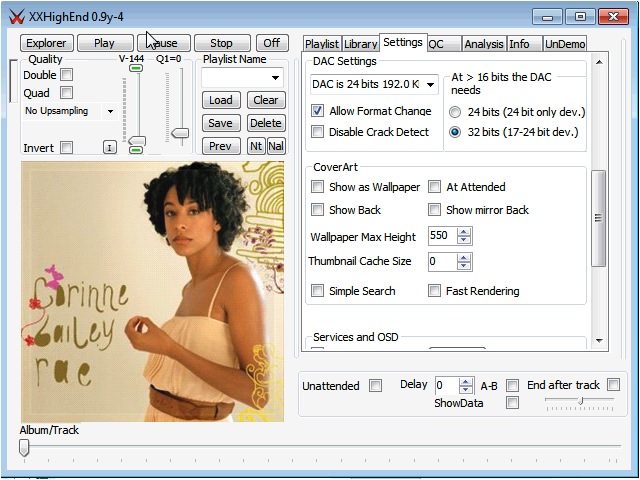Click the XXHighEnd logo icon in title bar
The image size is (640, 480).
(x=16, y=17)
